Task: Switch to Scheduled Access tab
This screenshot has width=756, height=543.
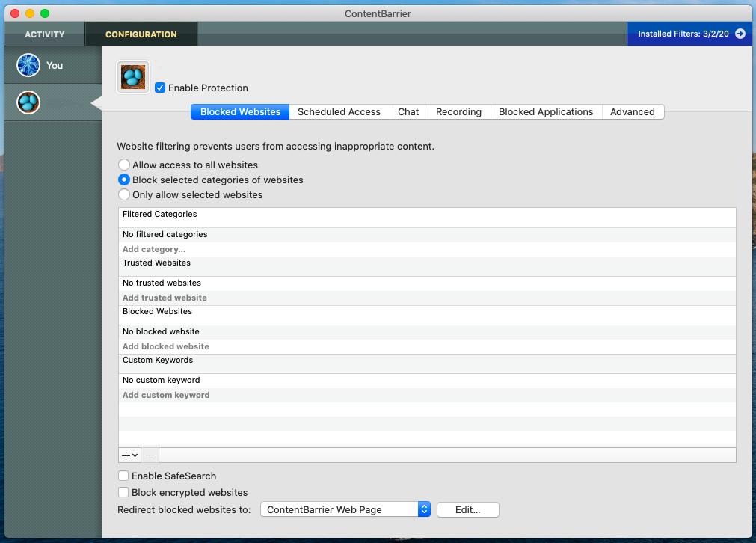Action: point(339,112)
